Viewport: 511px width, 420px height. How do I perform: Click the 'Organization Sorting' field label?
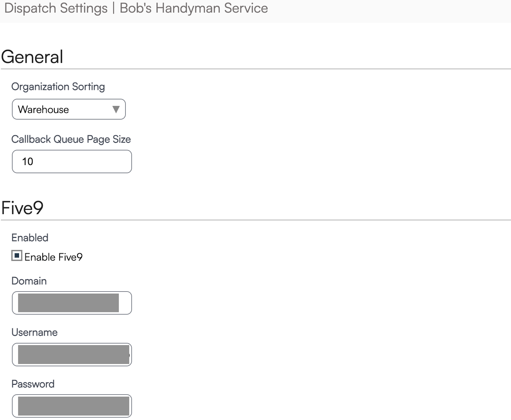pyautogui.click(x=58, y=87)
